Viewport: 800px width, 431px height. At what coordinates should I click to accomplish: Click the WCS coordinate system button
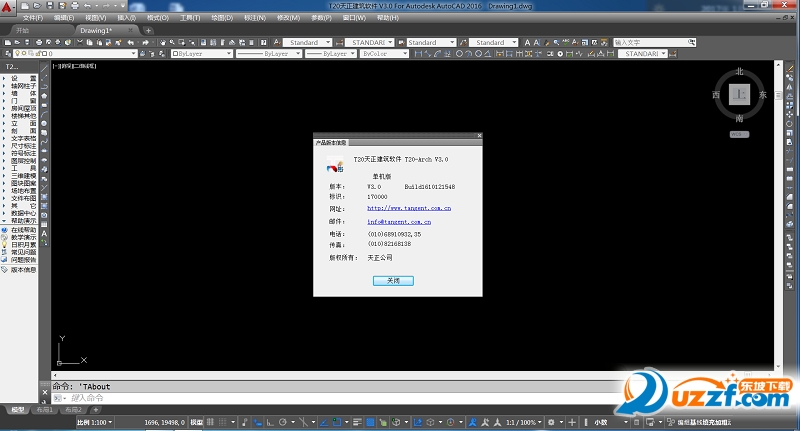739,134
